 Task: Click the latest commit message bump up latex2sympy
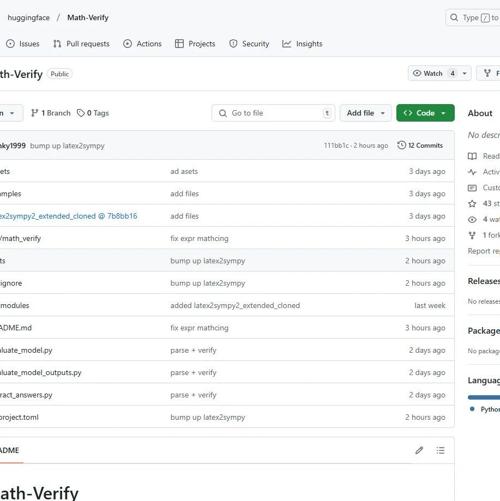tap(67, 146)
